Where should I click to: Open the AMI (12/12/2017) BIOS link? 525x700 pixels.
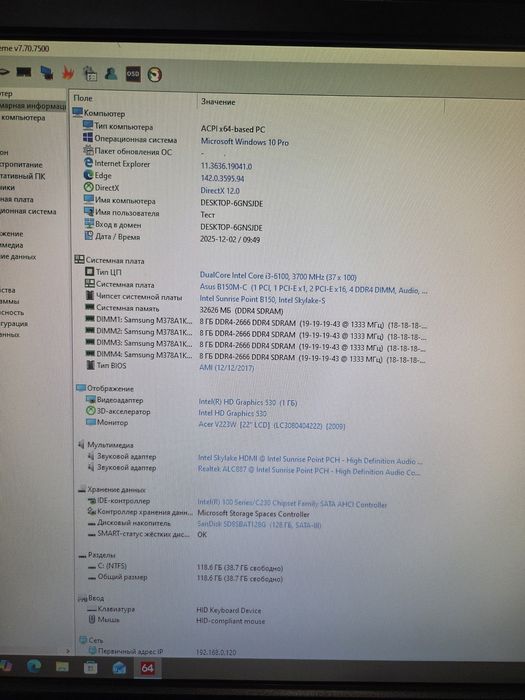pos(226,368)
